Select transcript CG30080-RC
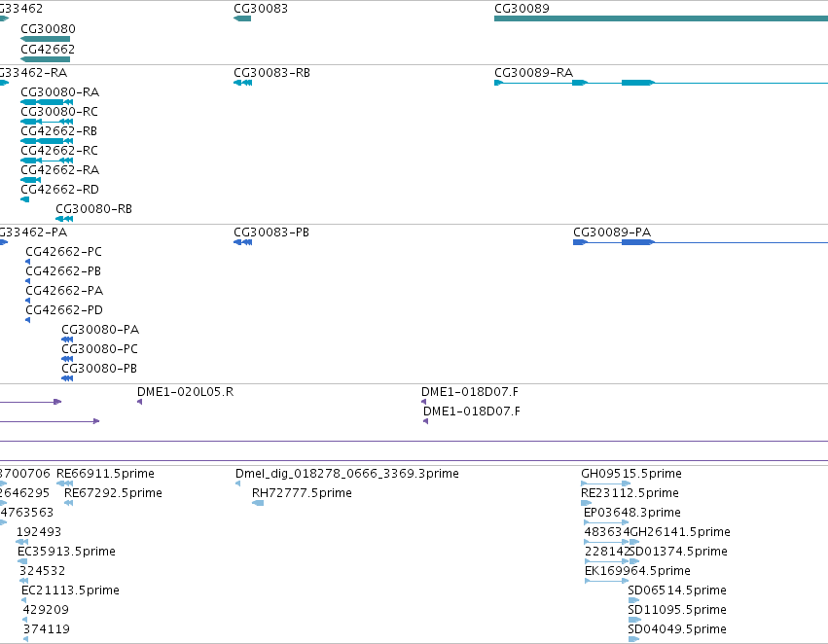 pyautogui.click(x=59, y=112)
